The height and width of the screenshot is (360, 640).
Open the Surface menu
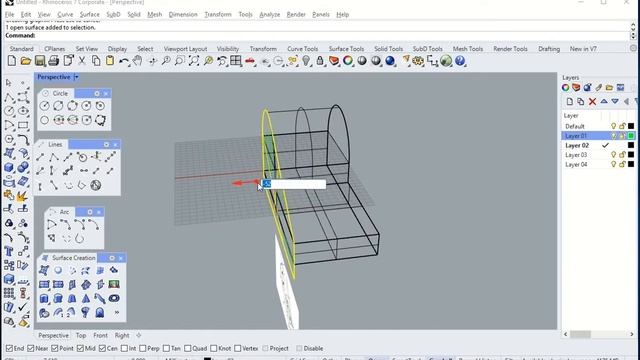(x=89, y=15)
